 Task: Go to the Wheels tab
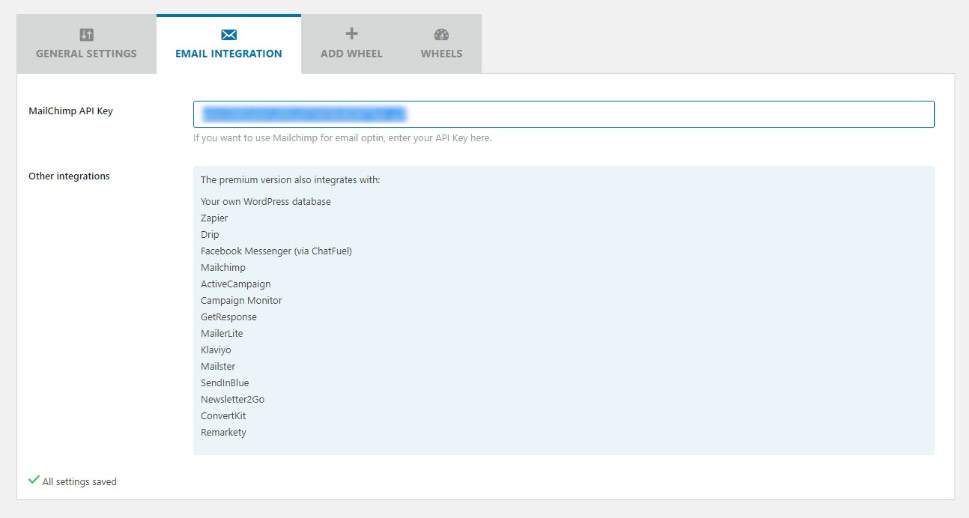[441, 45]
